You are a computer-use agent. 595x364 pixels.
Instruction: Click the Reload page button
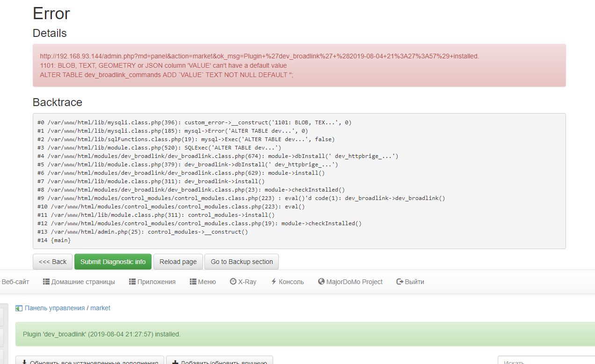click(178, 262)
